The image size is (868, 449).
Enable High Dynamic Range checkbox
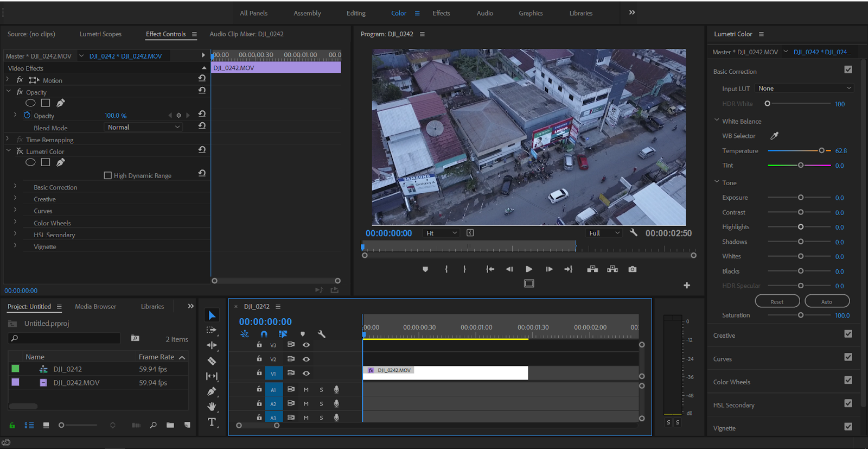click(x=108, y=175)
